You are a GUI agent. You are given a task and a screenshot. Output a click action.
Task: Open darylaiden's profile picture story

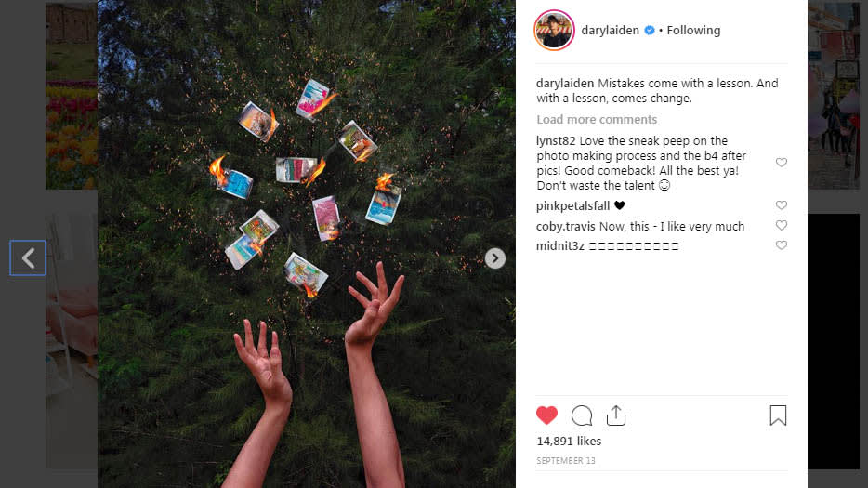(554, 31)
